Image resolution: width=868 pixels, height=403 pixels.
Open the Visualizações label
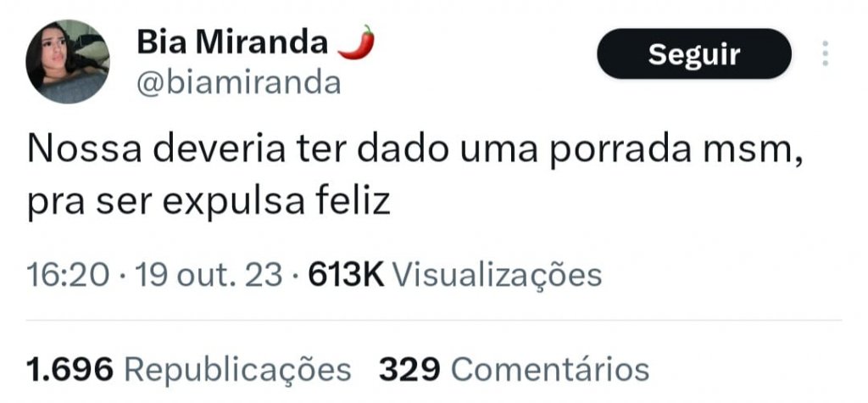pyautogui.click(x=497, y=275)
